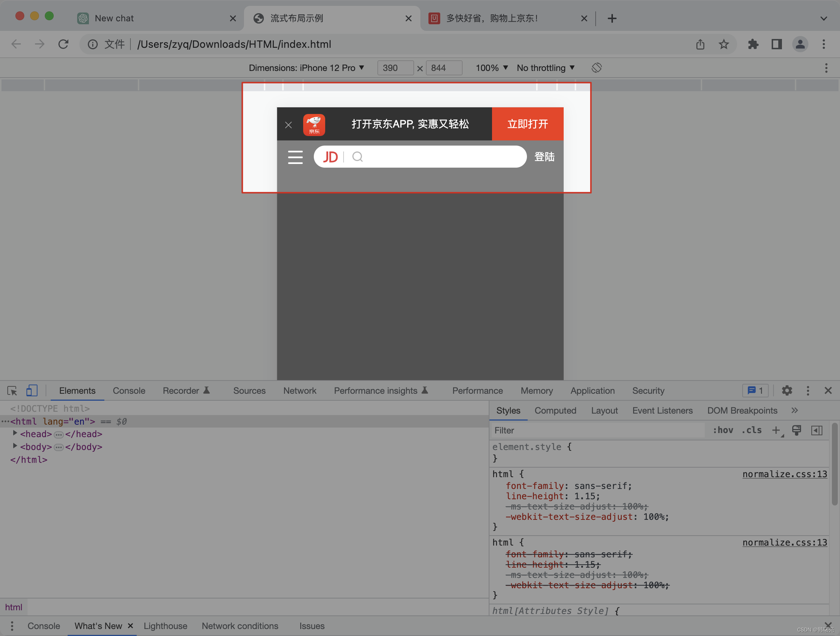Bookmark this page with the star icon

pos(724,44)
